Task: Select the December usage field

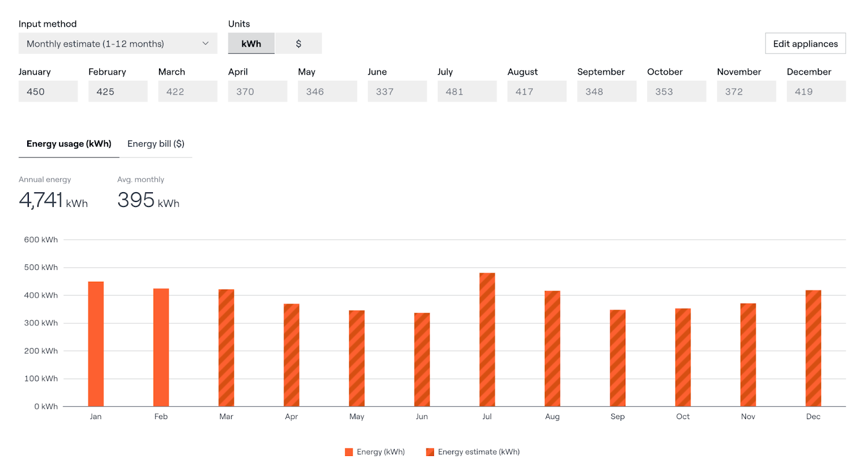Action: point(816,91)
